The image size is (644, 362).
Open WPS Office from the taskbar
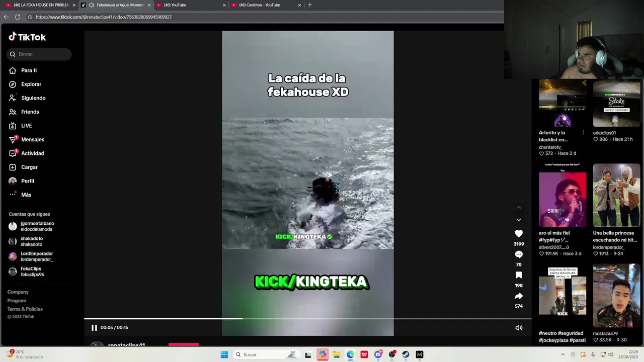364,355
